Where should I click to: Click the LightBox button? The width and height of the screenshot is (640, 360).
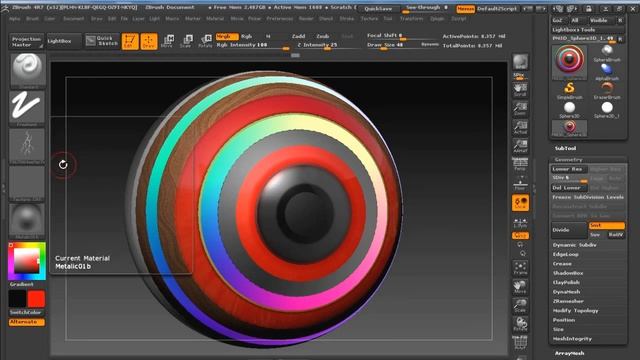tap(63, 42)
